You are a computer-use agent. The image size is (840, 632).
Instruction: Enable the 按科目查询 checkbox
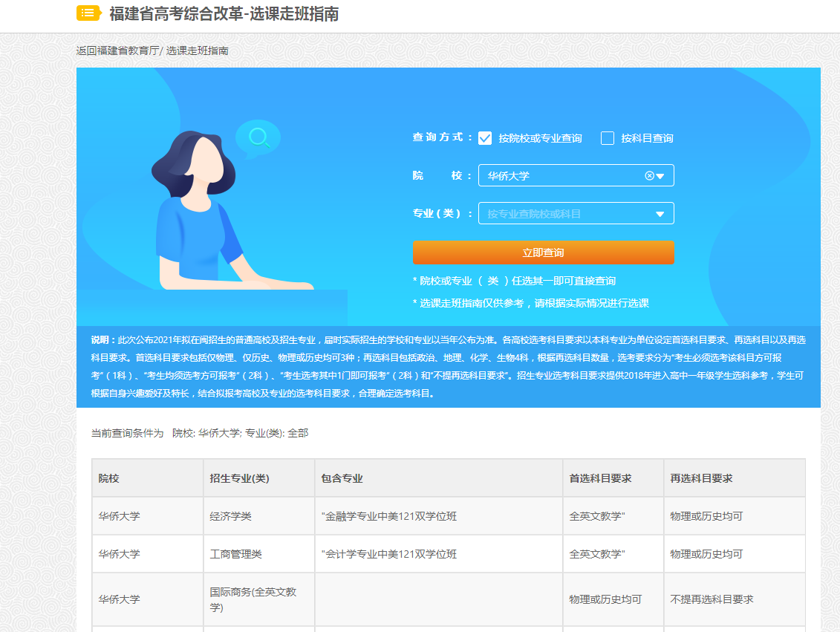click(608, 138)
